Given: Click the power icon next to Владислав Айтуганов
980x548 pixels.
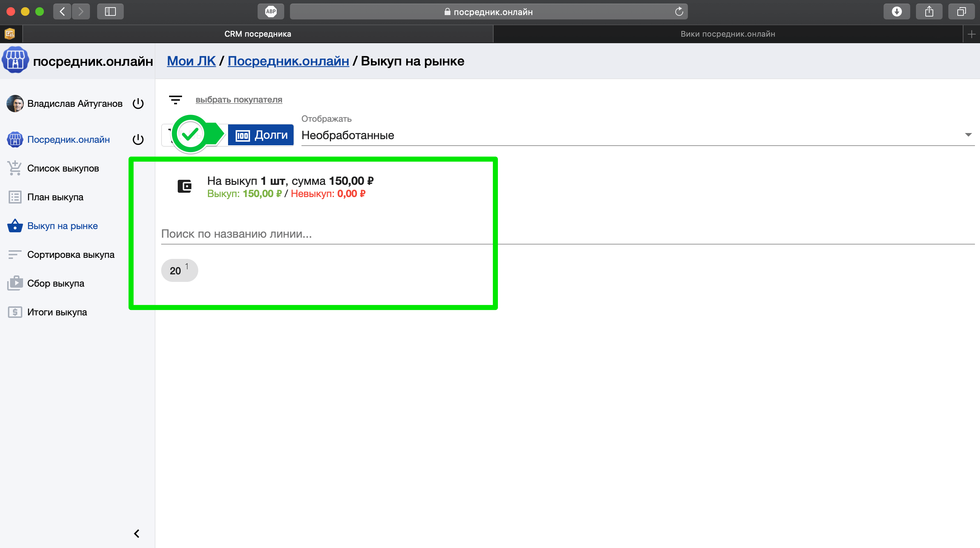Looking at the screenshot, I should click(138, 104).
